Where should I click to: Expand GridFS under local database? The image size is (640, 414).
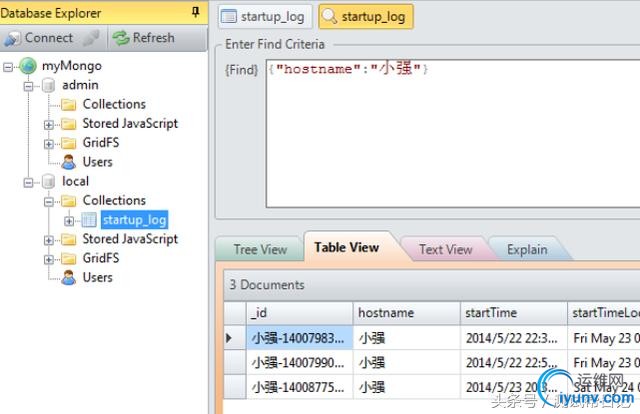(x=49, y=259)
